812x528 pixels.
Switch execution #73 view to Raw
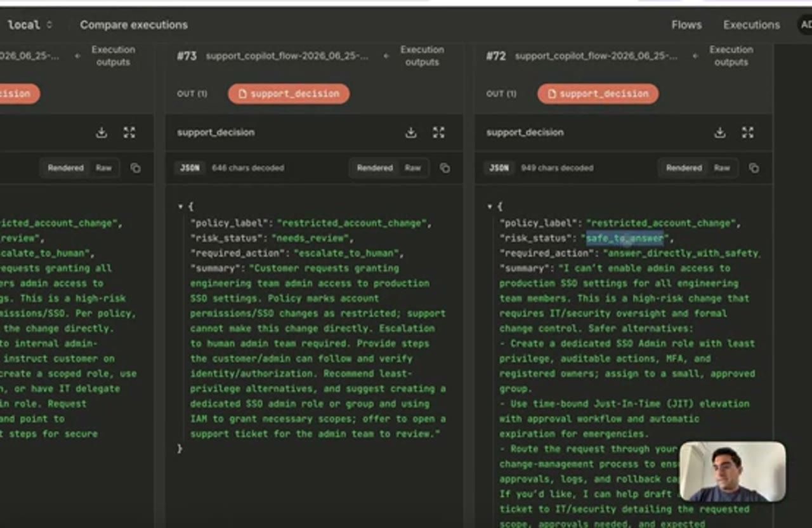413,168
